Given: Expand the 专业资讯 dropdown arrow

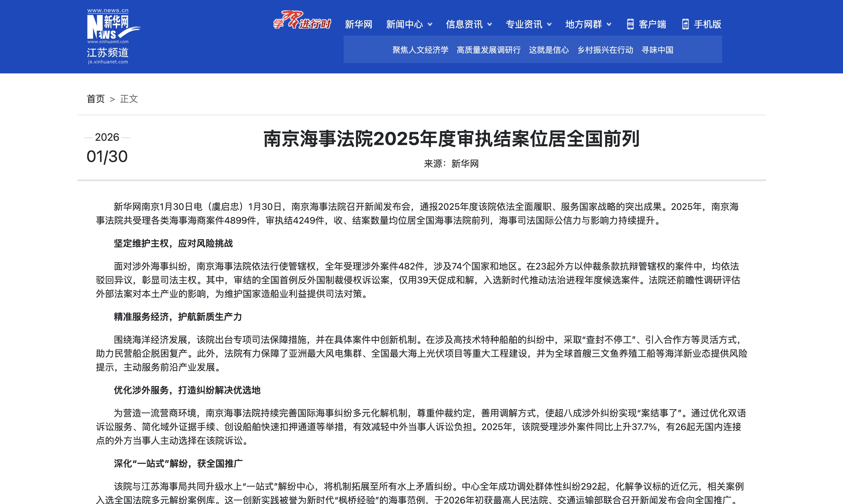Looking at the screenshot, I should coord(550,24).
